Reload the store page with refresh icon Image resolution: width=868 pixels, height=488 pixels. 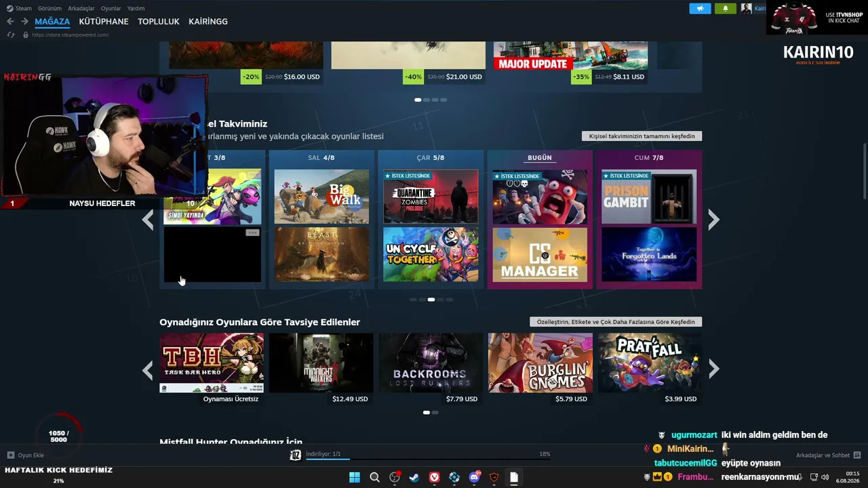pyautogui.click(x=10, y=35)
